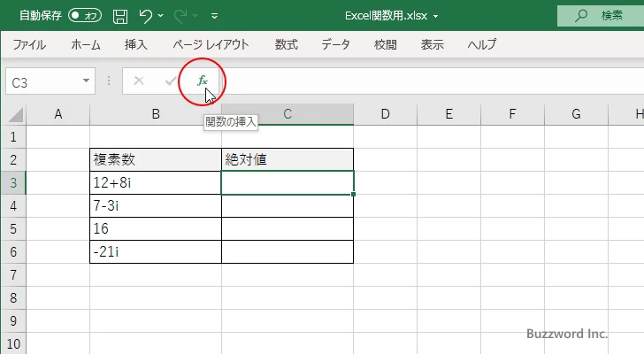Select row 5 header
Screen dimensions: 644x354
click(x=13, y=228)
